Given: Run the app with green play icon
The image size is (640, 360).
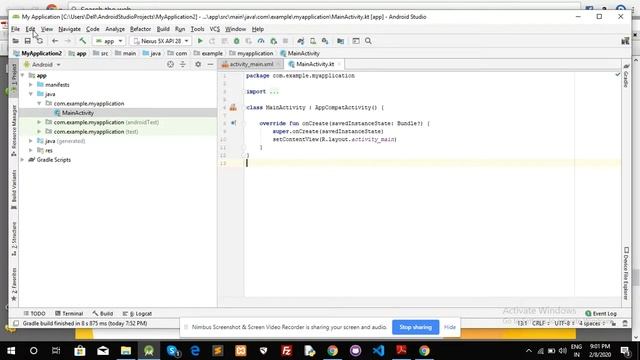Looking at the screenshot, I should [200, 41].
